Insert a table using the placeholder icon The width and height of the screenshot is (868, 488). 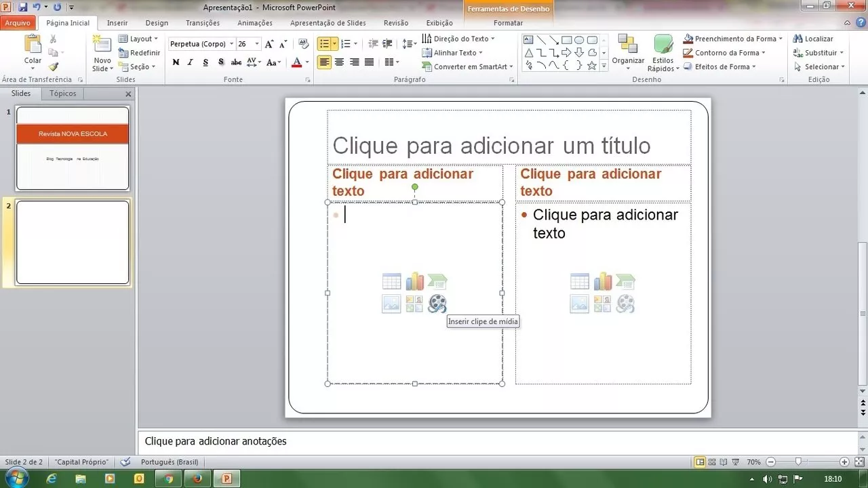coord(391,281)
